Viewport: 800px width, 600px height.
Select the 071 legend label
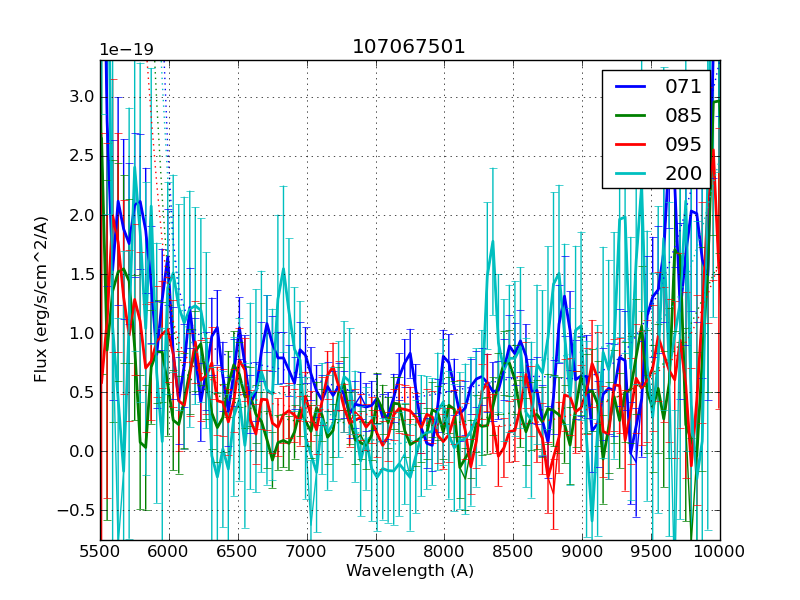coord(683,87)
